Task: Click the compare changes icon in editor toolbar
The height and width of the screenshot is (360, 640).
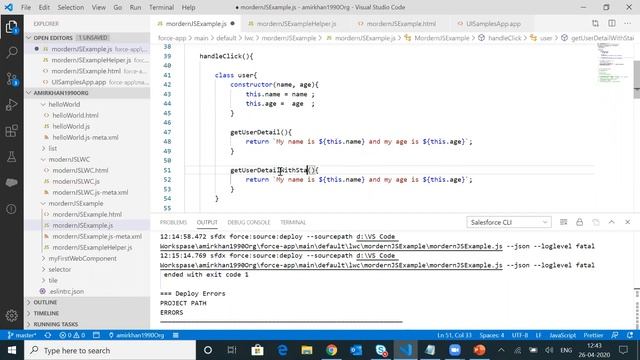Action: click(596, 24)
